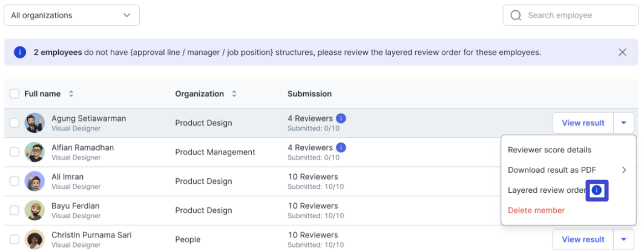
Task: Sort by Full name column arrows
Action: (71, 94)
